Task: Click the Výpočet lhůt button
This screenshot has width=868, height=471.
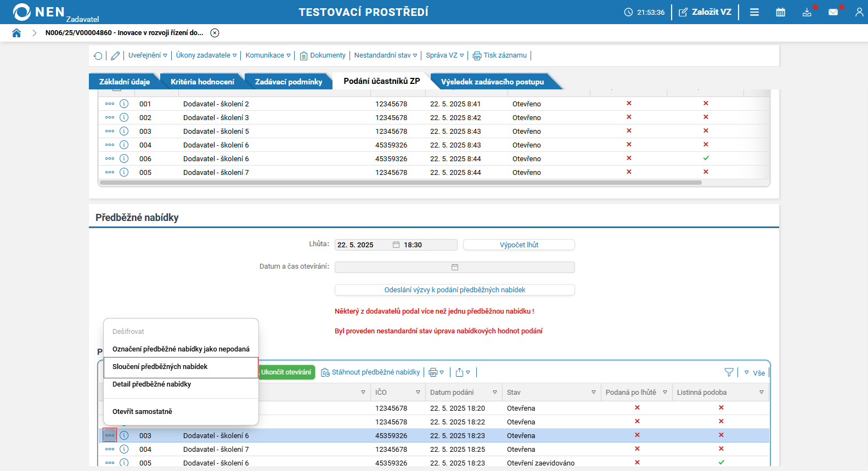Action: tap(519, 245)
